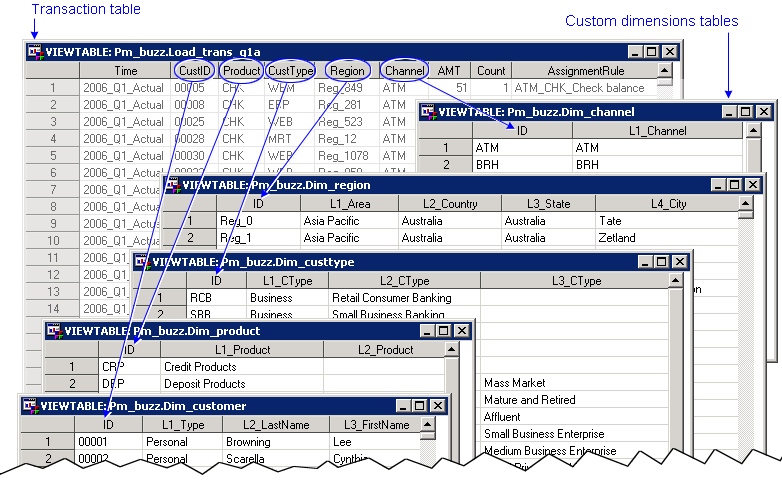
Task: Click the L3_CType column header
Action: (x=576, y=280)
